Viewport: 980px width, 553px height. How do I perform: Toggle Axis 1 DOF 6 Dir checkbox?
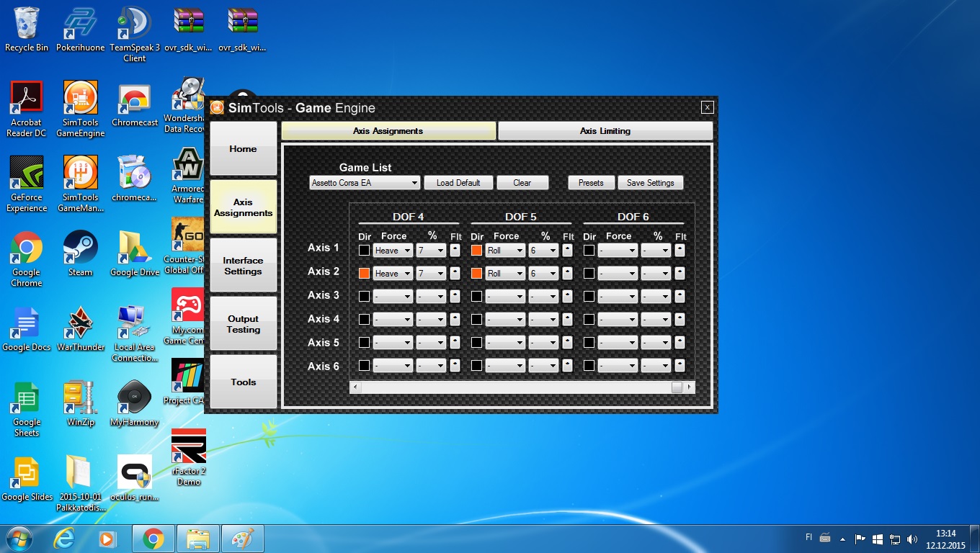point(589,251)
